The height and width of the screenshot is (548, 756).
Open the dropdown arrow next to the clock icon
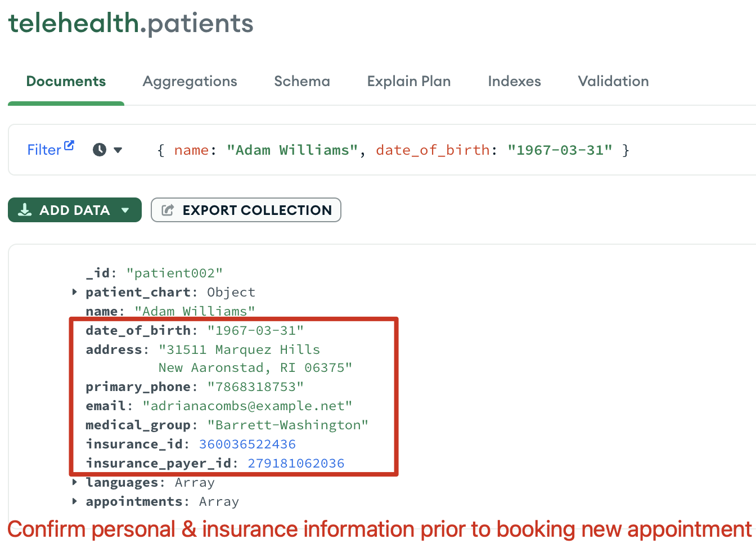(118, 150)
